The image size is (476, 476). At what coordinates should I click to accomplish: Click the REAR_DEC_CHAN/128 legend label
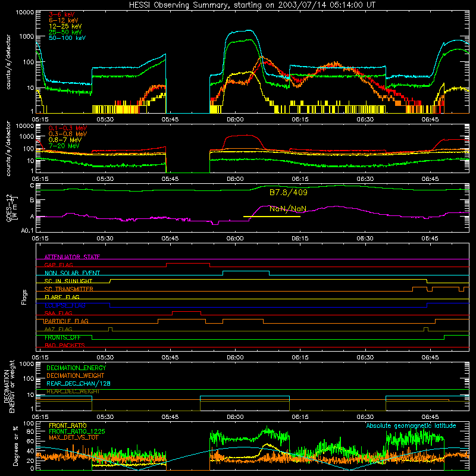point(79,383)
